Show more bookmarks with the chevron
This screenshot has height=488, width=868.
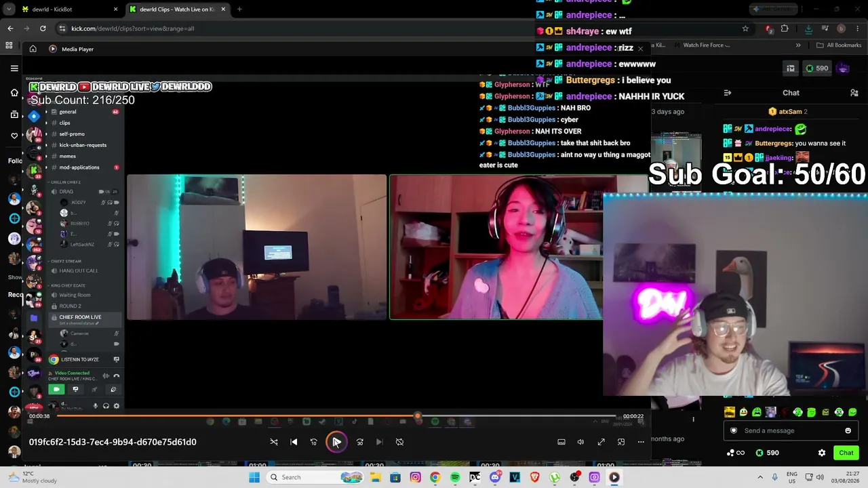[x=798, y=45]
